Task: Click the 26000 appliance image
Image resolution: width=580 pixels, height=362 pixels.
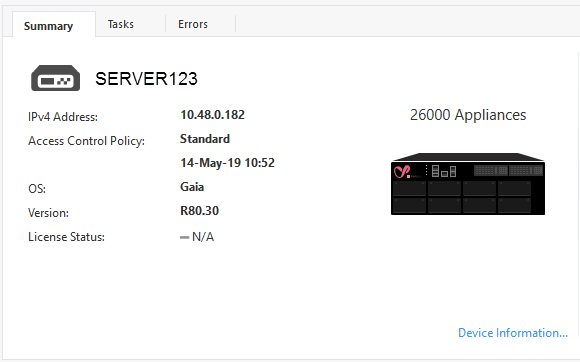Action: click(468, 184)
